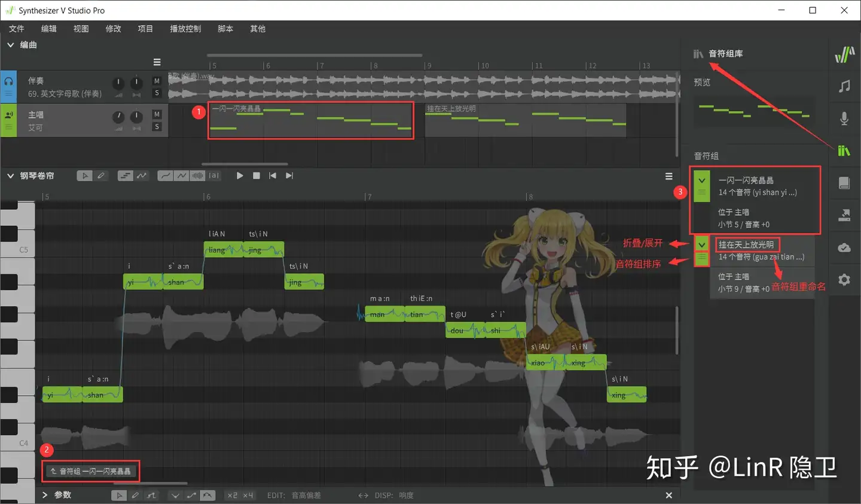
Task: Open the 其他 menu
Action: click(258, 29)
